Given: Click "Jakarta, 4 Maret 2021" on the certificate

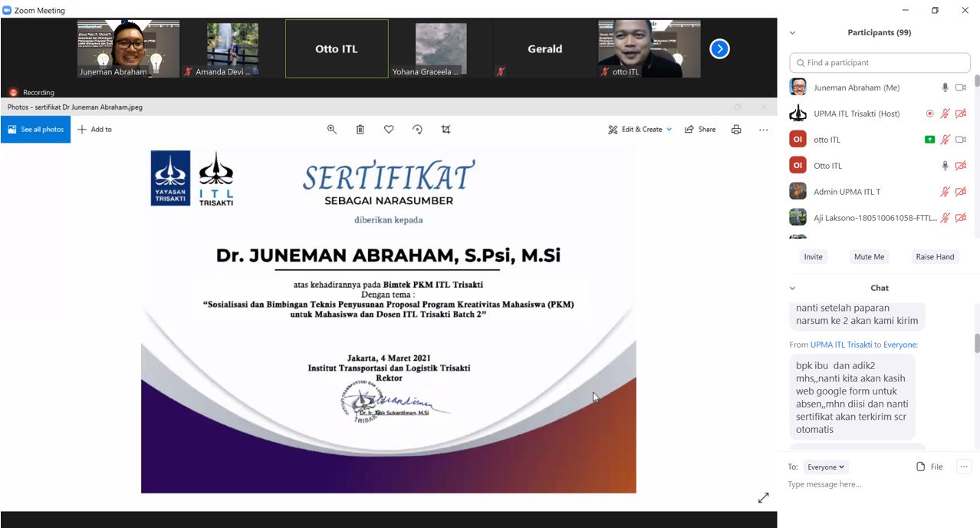Looking at the screenshot, I should (389, 358).
